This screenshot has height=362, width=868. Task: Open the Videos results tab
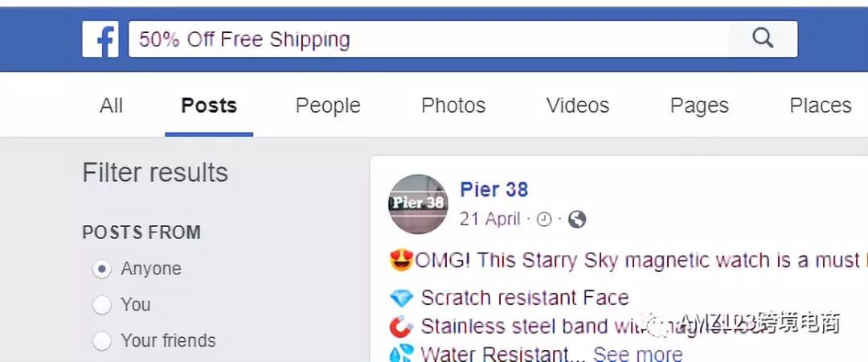pyautogui.click(x=578, y=105)
